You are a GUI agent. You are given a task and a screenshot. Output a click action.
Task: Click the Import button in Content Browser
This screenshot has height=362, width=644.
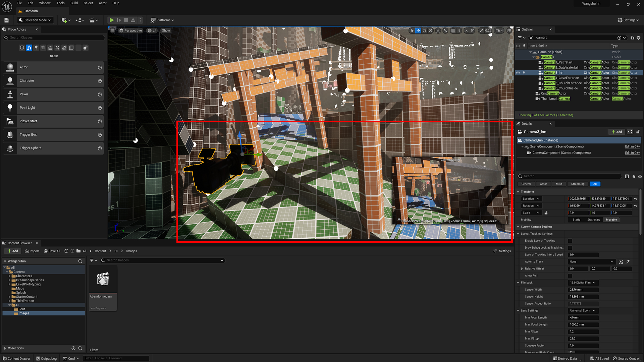point(32,251)
